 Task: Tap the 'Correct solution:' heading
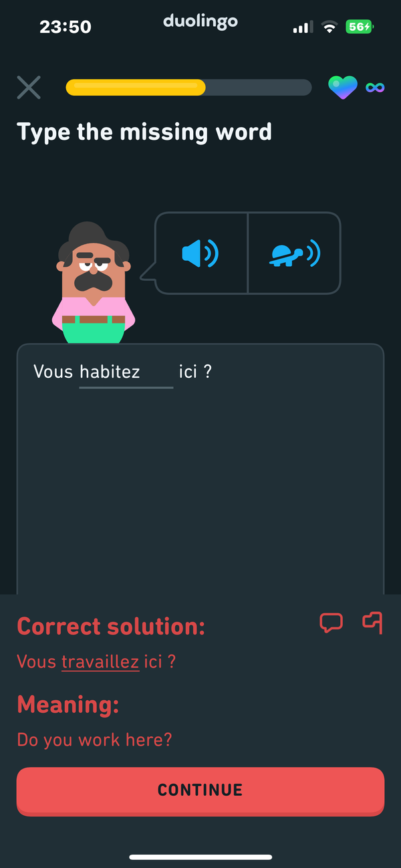(111, 627)
